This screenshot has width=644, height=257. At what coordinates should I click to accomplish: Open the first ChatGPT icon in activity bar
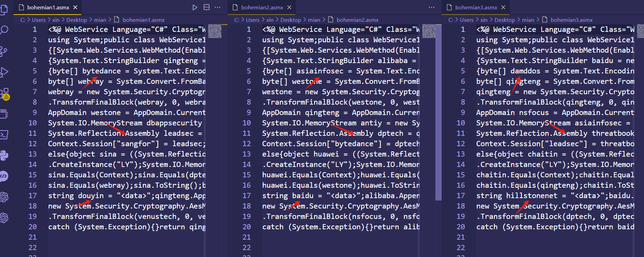click(4, 197)
